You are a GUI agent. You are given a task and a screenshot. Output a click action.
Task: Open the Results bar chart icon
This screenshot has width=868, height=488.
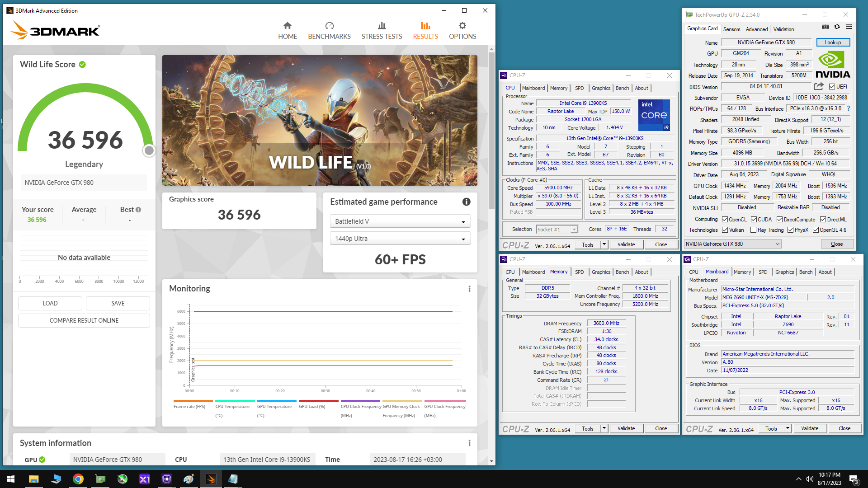[x=425, y=26]
